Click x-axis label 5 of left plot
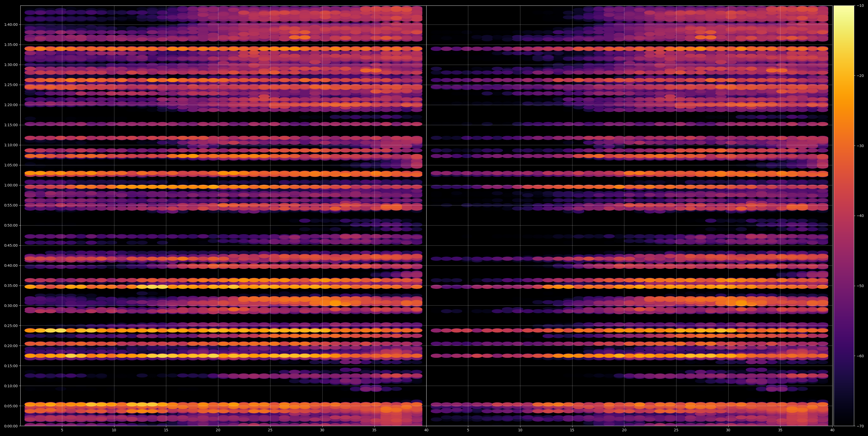This screenshot has width=868, height=436. click(x=62, y=430)
